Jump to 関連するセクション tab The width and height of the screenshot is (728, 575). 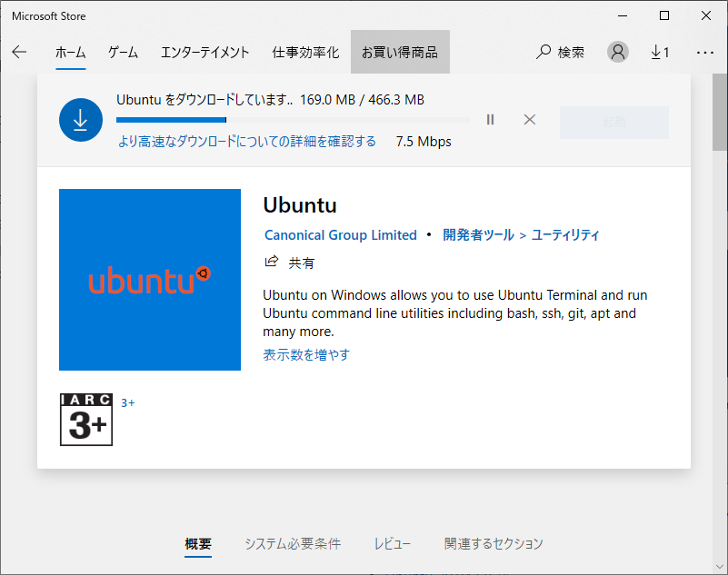click(494, 543)
